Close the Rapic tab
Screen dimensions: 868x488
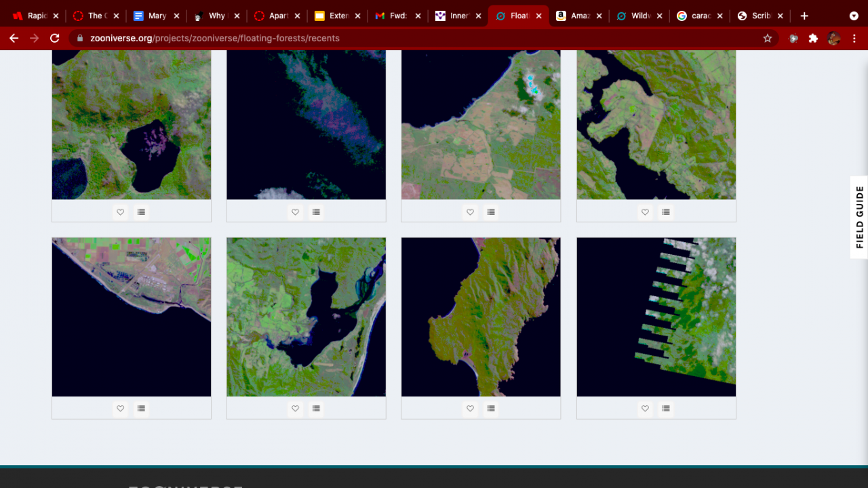point(56,16)
